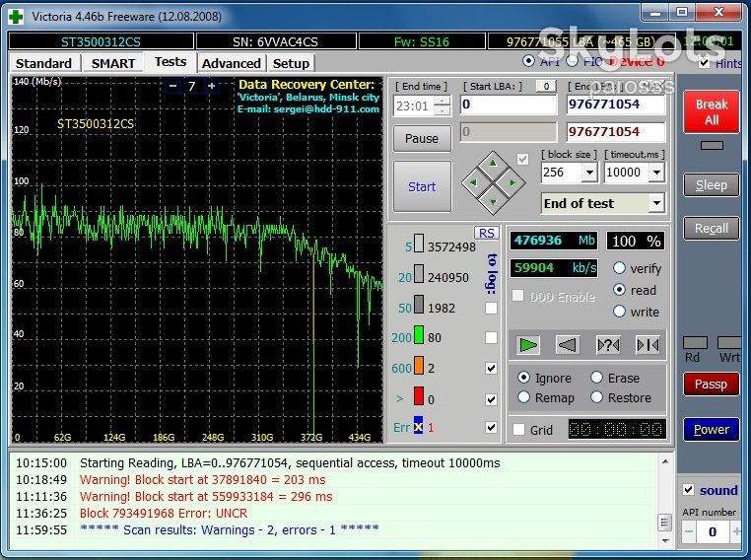Click End time spinner up arrow
This screenshot has width=751, height=560.
click(444, 101)
